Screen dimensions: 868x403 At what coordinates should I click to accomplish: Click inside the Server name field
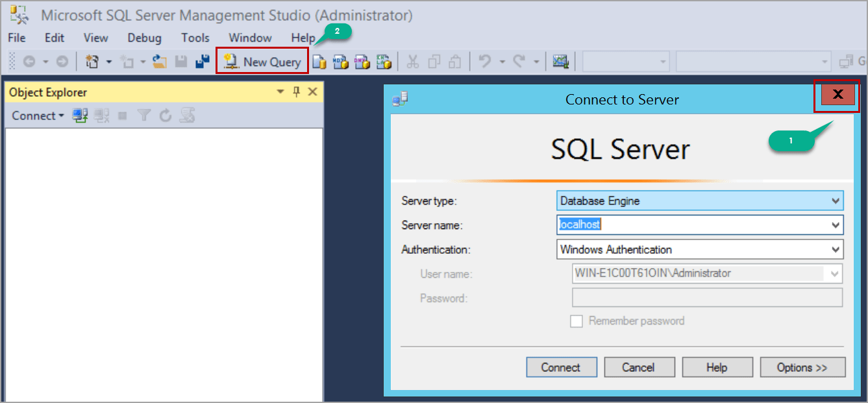coord(649,225)
